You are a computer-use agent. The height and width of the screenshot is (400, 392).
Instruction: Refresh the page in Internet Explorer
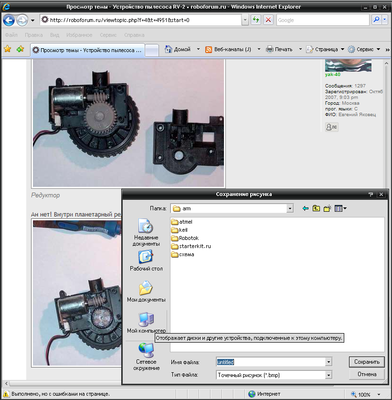(x=256, y=20)
